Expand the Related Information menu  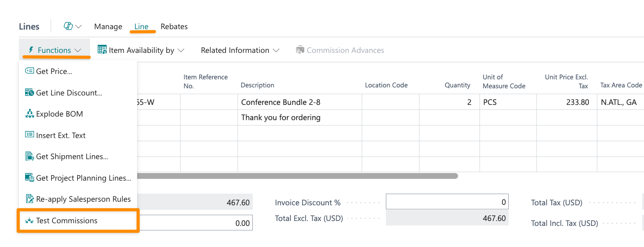coord(240,50)
